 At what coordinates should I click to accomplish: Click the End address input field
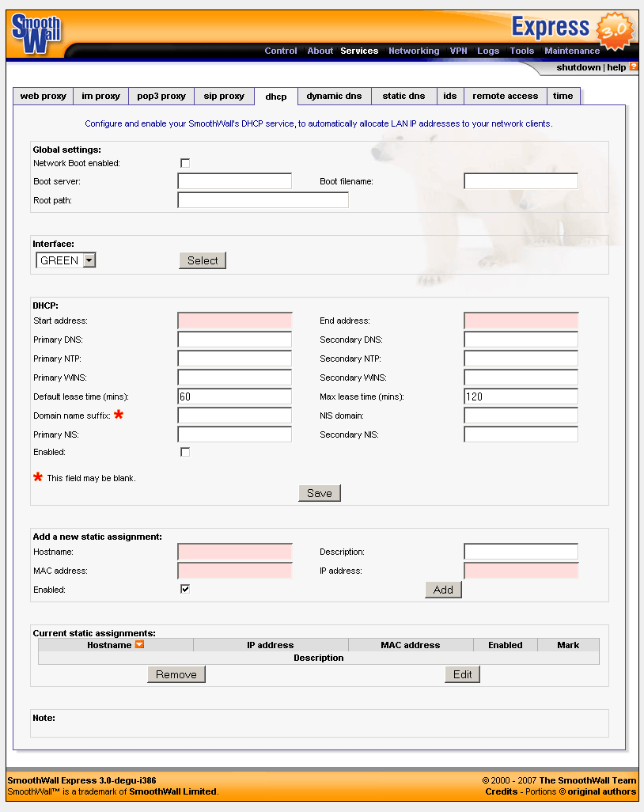pos(521,321)
